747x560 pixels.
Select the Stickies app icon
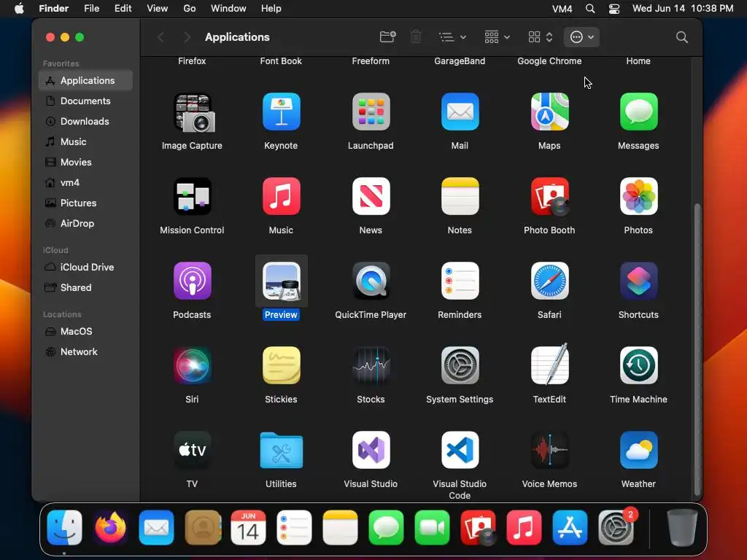click(281, 366)
